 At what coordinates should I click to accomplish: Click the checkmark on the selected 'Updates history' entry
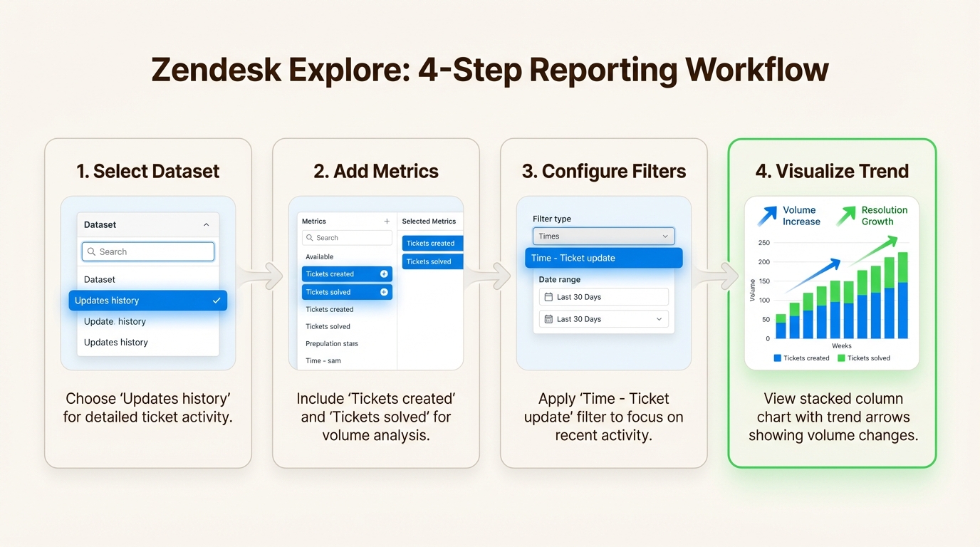pos(217,300)
